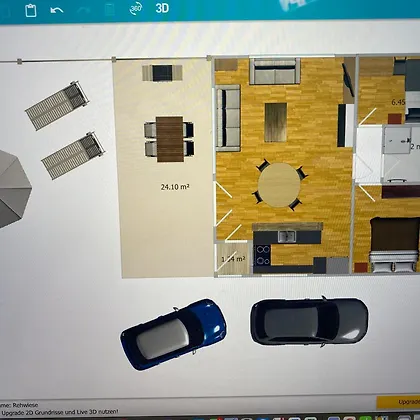Select the three-seat sofa along left wall

pyautogui.click(x=228, y=118)
